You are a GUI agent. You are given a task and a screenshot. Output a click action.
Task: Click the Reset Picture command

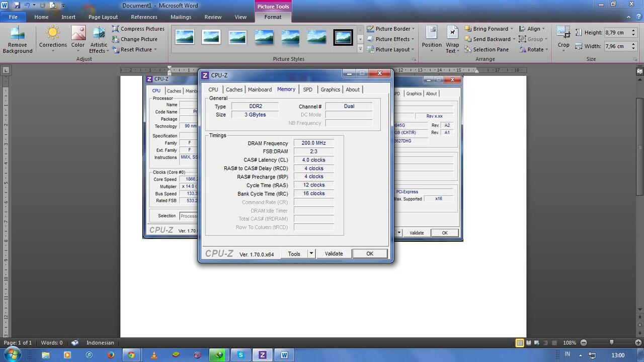point(134,50)
